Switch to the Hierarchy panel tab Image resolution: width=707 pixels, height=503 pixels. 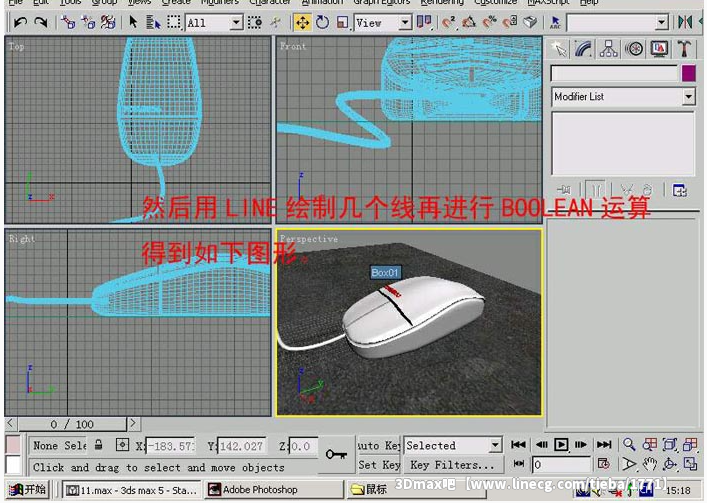609,49
